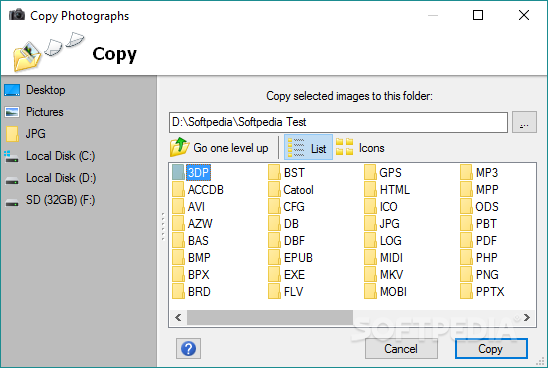
Task: Click the browse folder button with three dots
Action: [x=524, y=122]
